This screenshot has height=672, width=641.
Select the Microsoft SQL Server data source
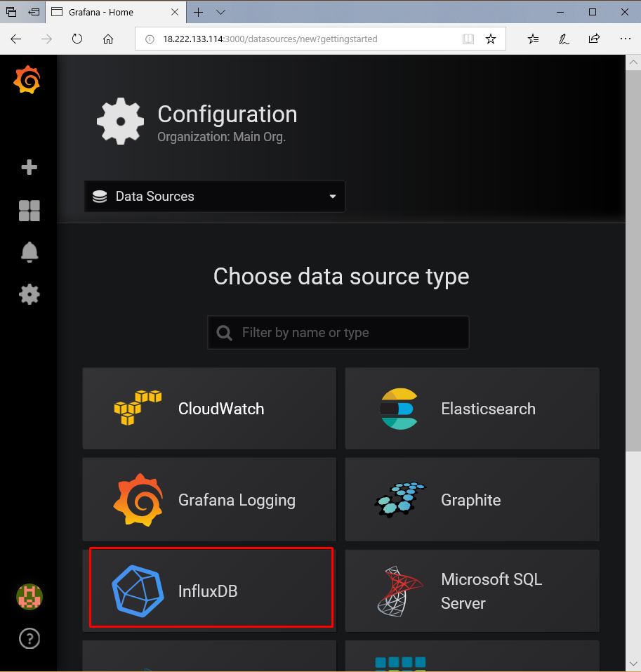coord(473,591)
